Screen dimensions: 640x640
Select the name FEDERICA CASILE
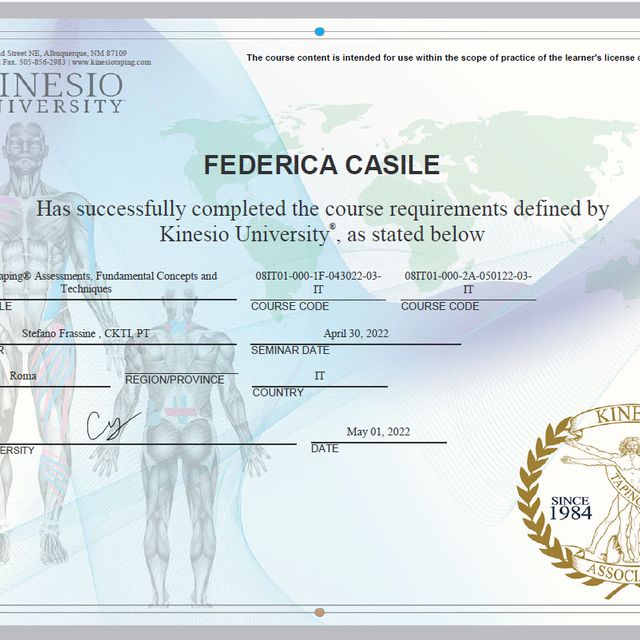(x=322, y=164)
